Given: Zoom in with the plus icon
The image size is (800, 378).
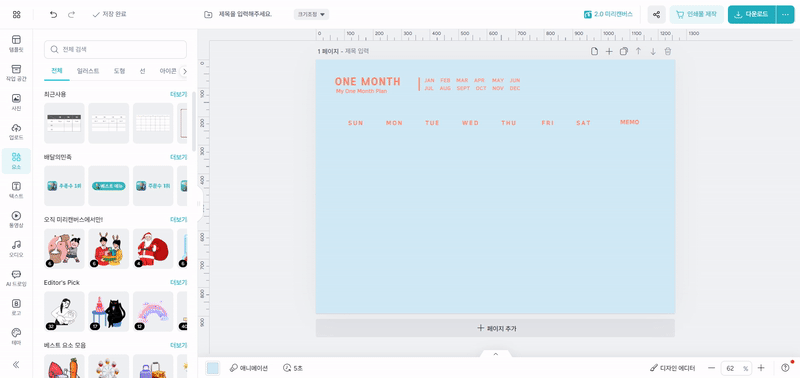Looking at the screenshot, I should click(x=761, y=368).
